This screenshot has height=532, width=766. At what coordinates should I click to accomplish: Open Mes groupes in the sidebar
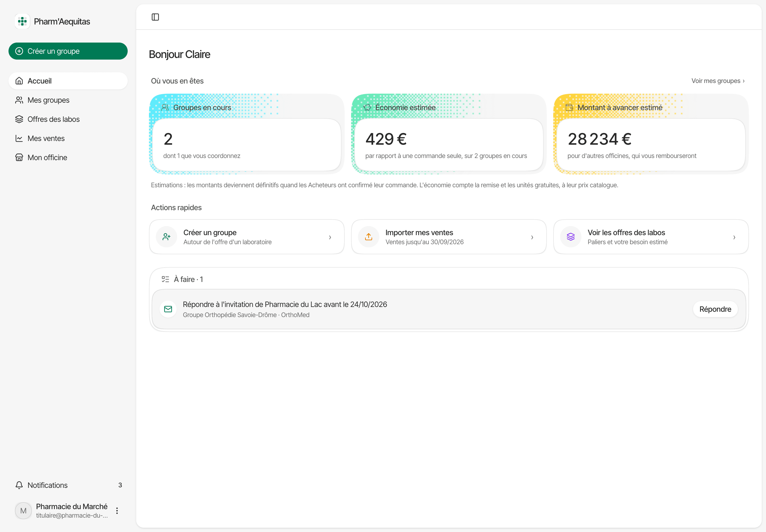point(68,100)
